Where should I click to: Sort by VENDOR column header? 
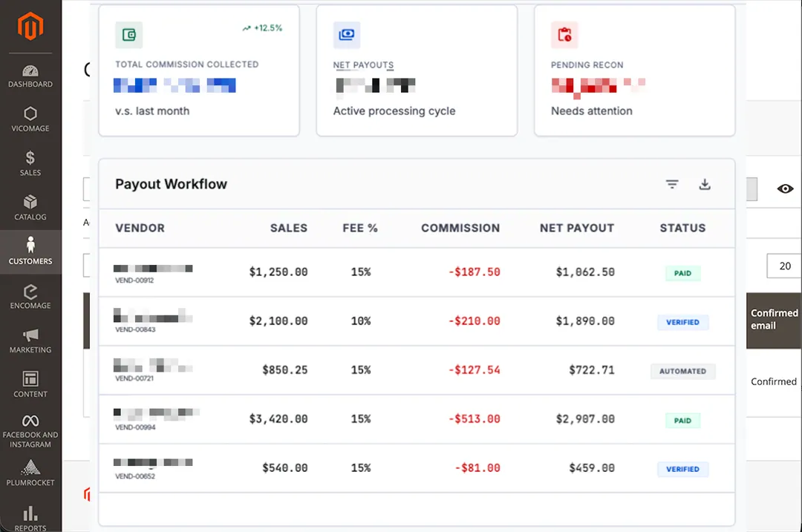140,228
